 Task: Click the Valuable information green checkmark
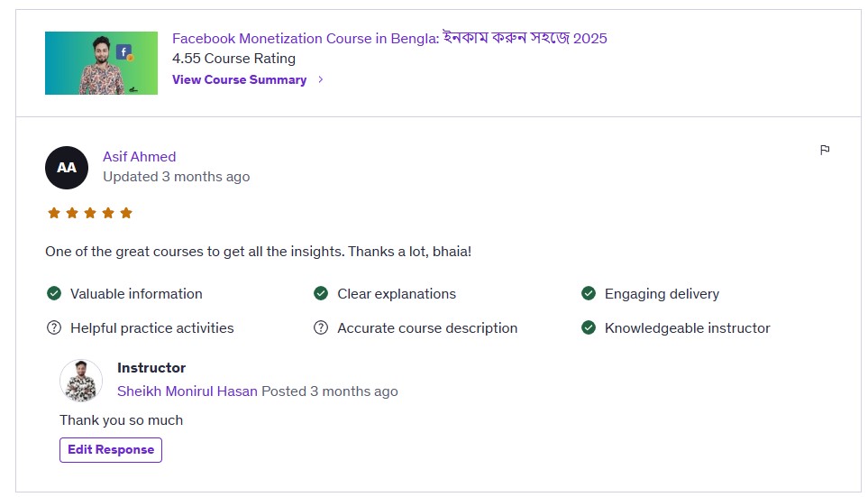54,293
